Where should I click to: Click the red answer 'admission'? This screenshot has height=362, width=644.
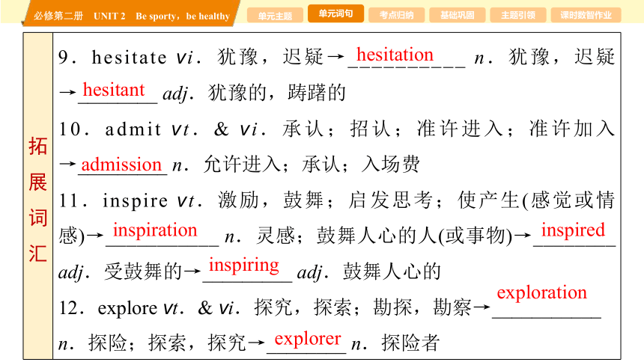tap(121, 165)
